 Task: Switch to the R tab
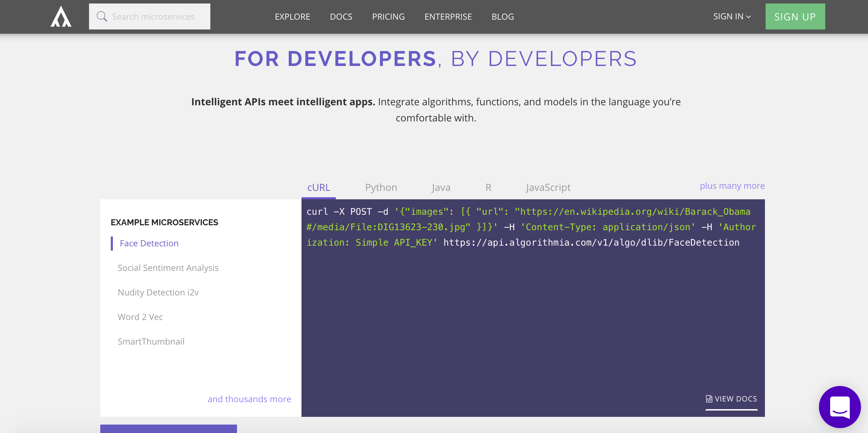tap(488, 187)
